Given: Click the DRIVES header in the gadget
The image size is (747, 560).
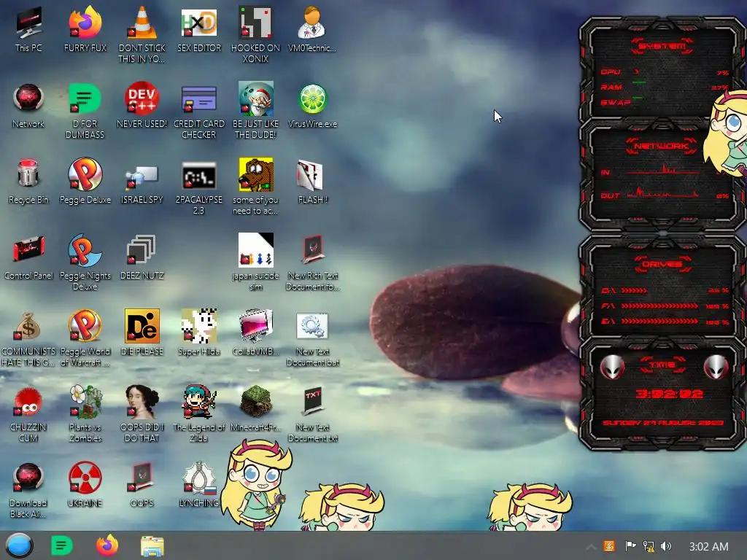Looking at the screenshot, I should (662, 264).
